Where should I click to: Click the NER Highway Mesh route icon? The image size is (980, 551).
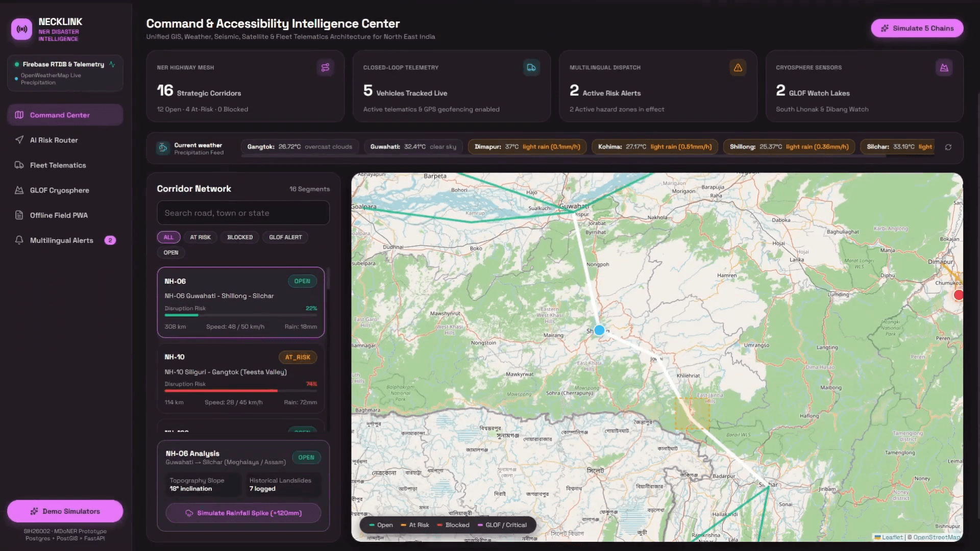(x=325, y=67)
